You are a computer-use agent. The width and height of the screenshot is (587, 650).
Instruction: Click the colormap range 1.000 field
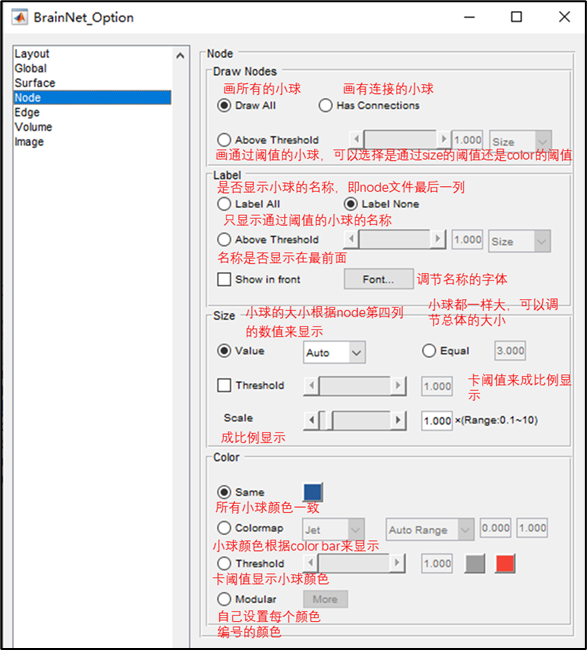point(532,528)
